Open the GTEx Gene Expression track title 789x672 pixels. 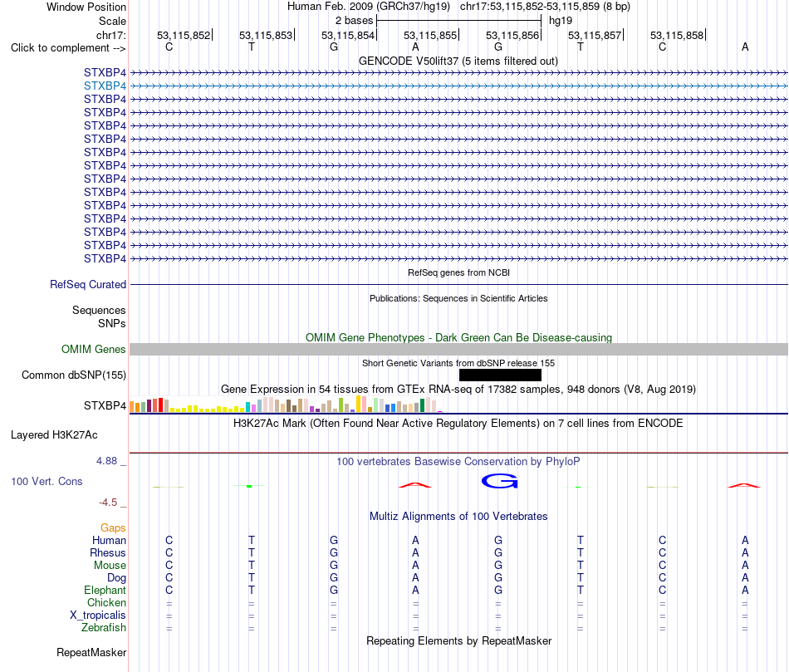pyautogui.click(x=458, y=389)
